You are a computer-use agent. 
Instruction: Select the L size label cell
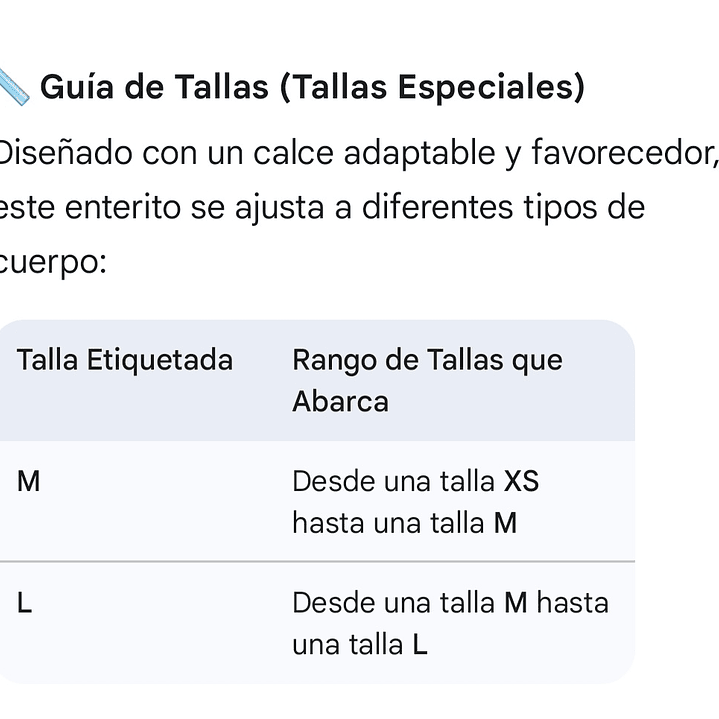point(25,603)
